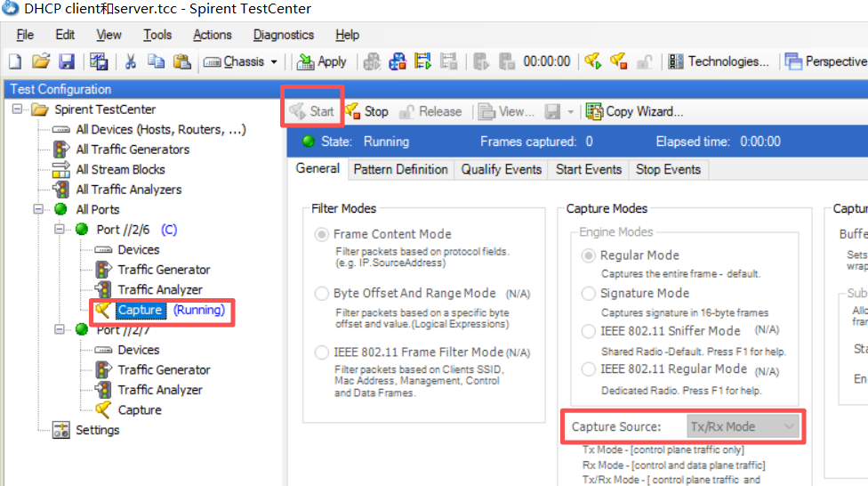Select Regular Mode radio button
868x486 pixels.
[x=589, y=255]
